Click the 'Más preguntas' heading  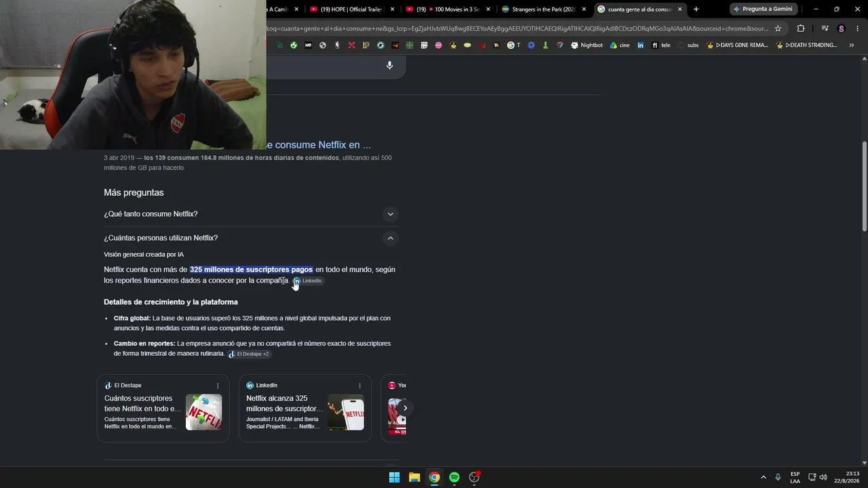point(134,192)
